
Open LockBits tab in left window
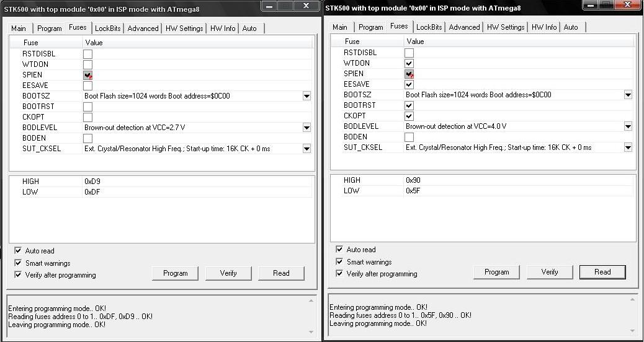click(107, 28)
